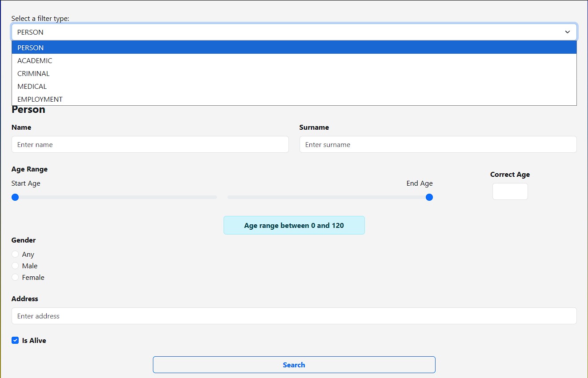Collapse the filter type select box

293,32
